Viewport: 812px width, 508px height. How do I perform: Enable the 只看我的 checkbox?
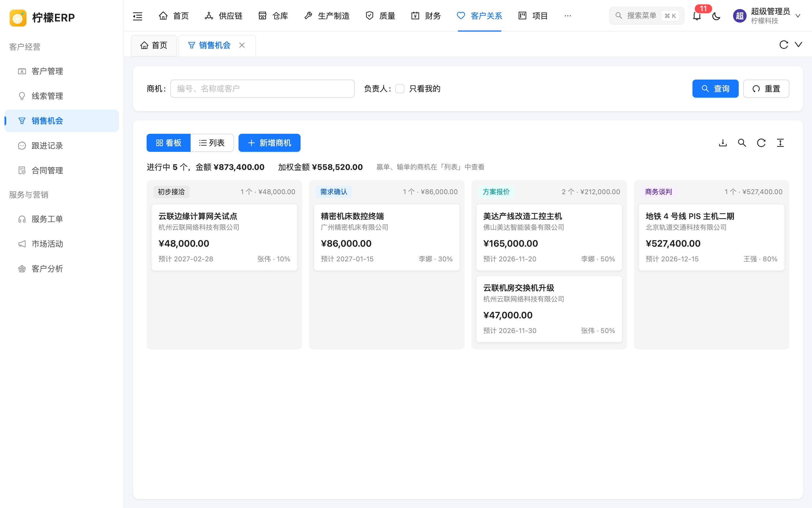[400, 89]
